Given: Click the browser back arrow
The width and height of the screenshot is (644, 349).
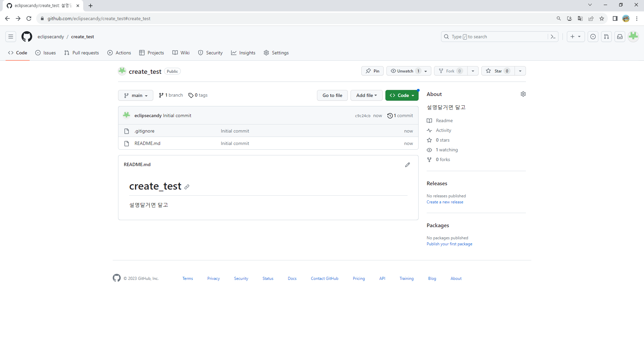Looking at the screenshot, I should click(7, 18).
